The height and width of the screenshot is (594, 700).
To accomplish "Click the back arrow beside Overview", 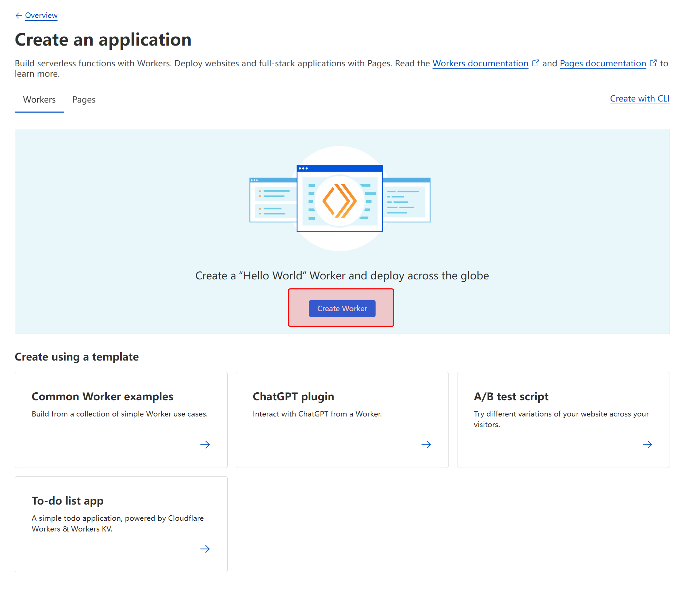I will [x=19, y=16].
